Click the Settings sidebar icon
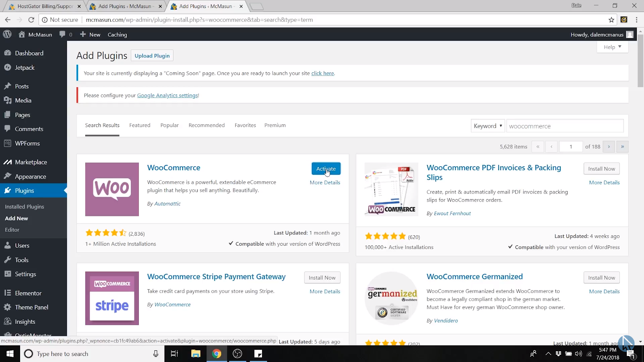 click(x=8, y=274)
